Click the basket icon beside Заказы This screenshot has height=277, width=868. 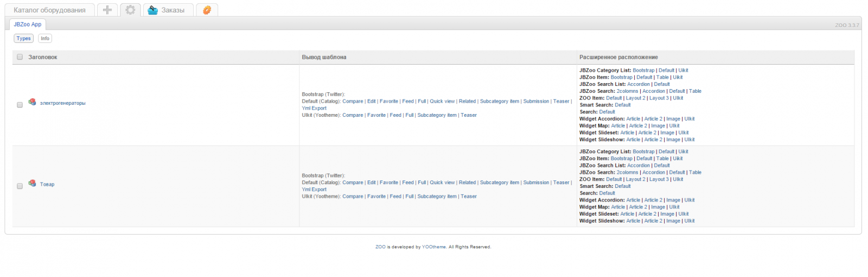pyautogui.click(x=153, y=10)
